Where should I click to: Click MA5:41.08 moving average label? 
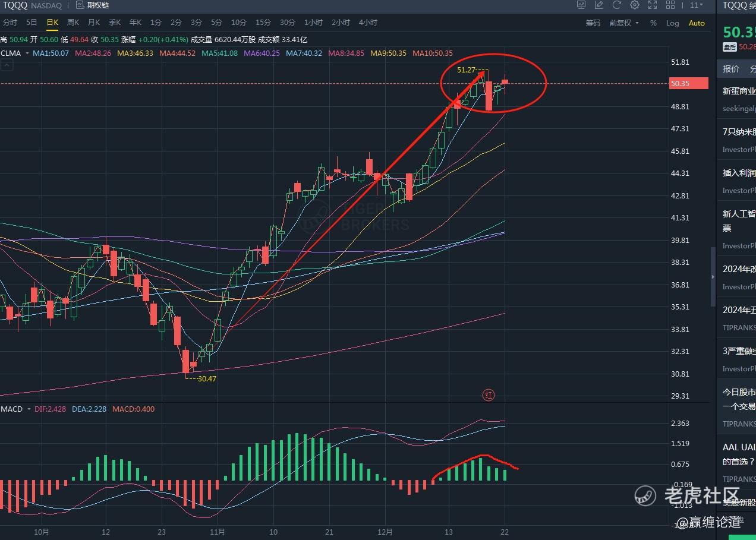point(219,53)
